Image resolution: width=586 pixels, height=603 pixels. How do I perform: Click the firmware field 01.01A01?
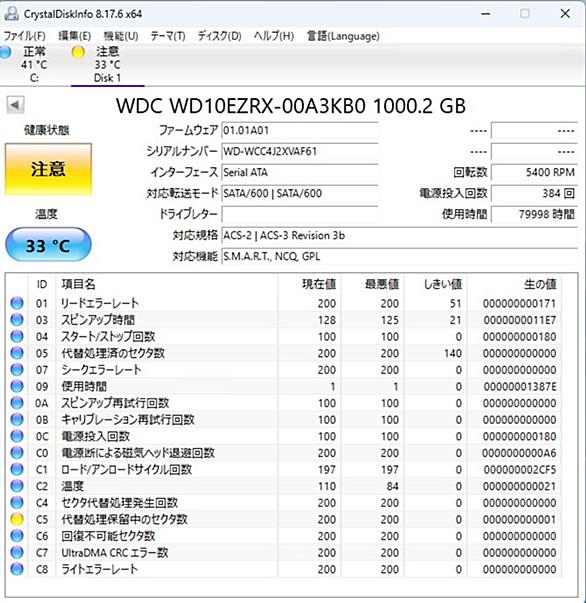[300, 130]
